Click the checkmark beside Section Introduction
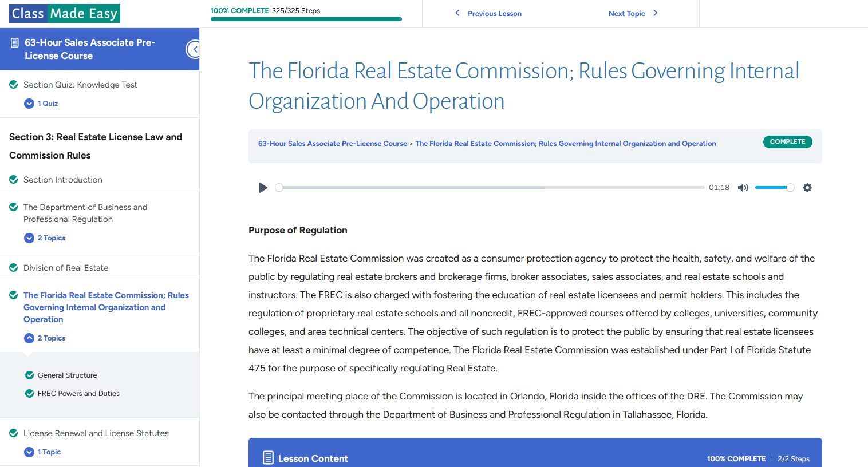Image resolution: width=868 pixels, height=467 pixels. (x=14, y=180)
